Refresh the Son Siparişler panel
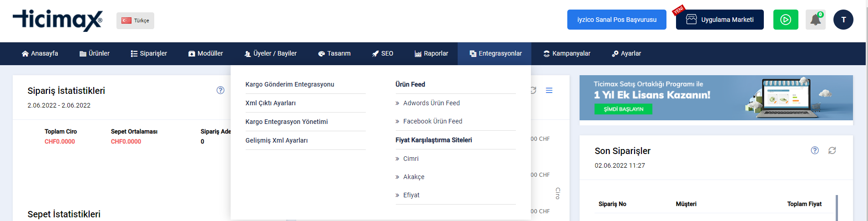The image size is (868, 221). coord(832,150)
